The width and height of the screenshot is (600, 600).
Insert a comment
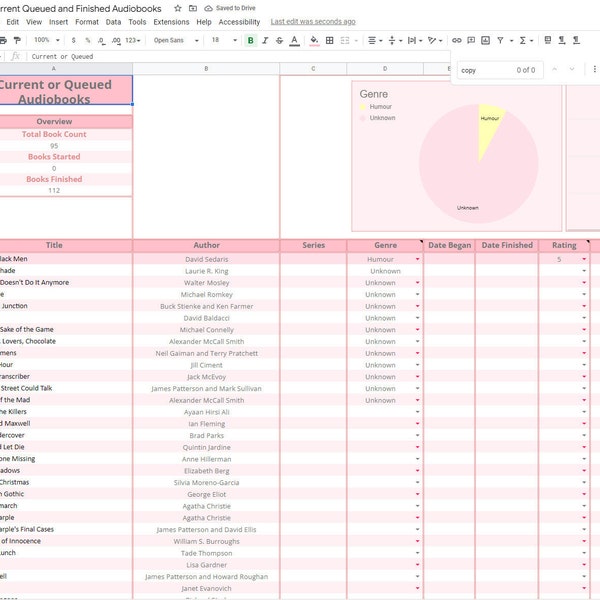point(471,40)
